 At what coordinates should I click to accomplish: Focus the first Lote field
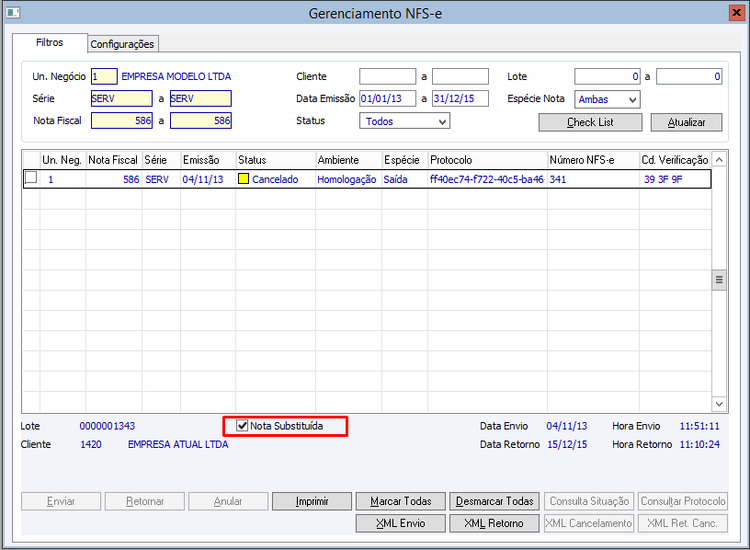click(607, 77)
